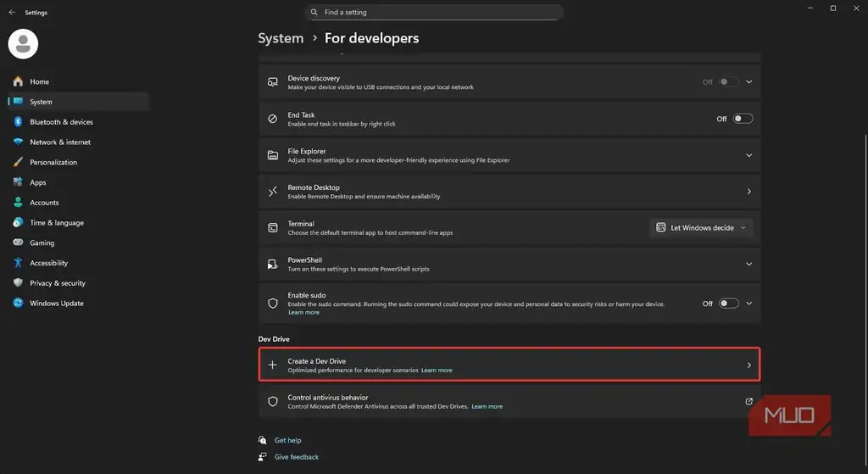Expand the File Explorer settings
This screenshot has width=868, height=474.
click(x=749, y=155)
